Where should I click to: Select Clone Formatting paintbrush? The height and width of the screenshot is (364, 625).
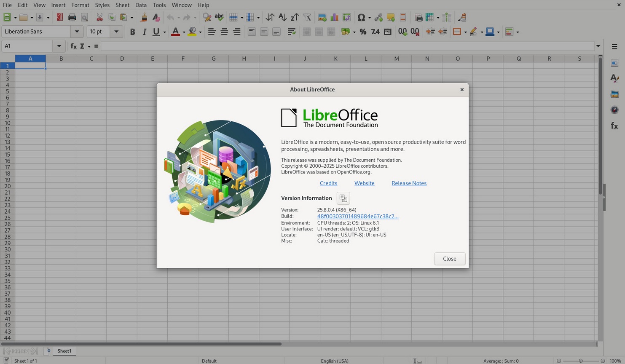144,17
